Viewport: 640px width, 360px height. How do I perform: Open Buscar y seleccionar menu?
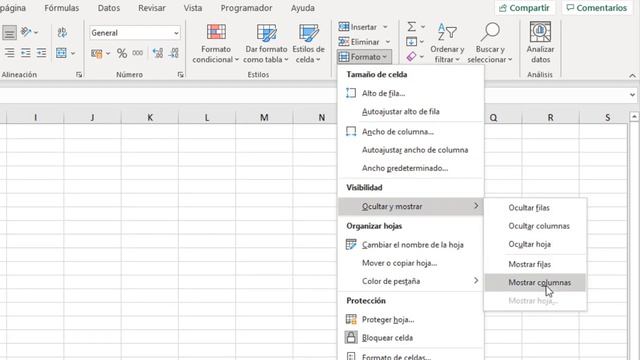click(490, 43)
